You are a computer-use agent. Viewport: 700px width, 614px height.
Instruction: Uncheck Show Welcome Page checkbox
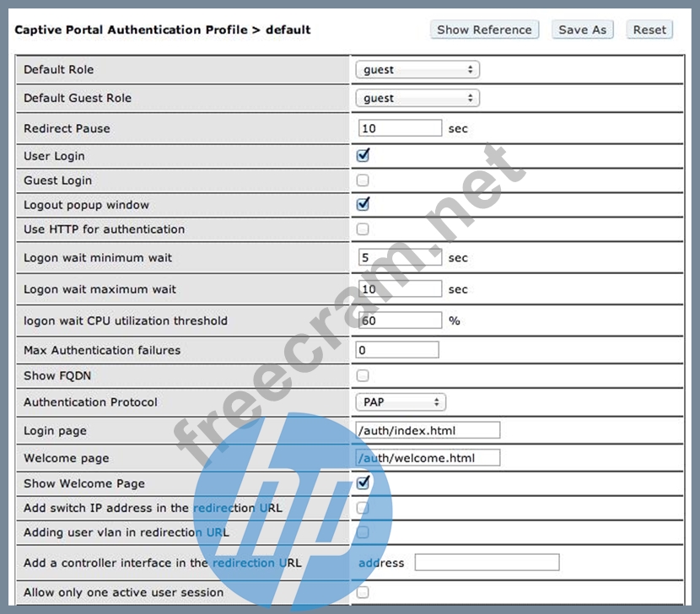363,483
